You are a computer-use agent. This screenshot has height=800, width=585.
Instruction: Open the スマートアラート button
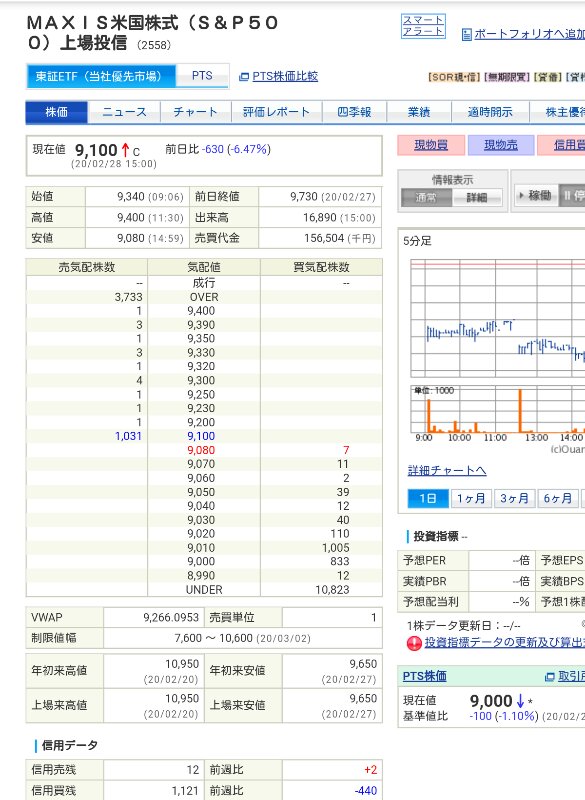pos(423,26)
